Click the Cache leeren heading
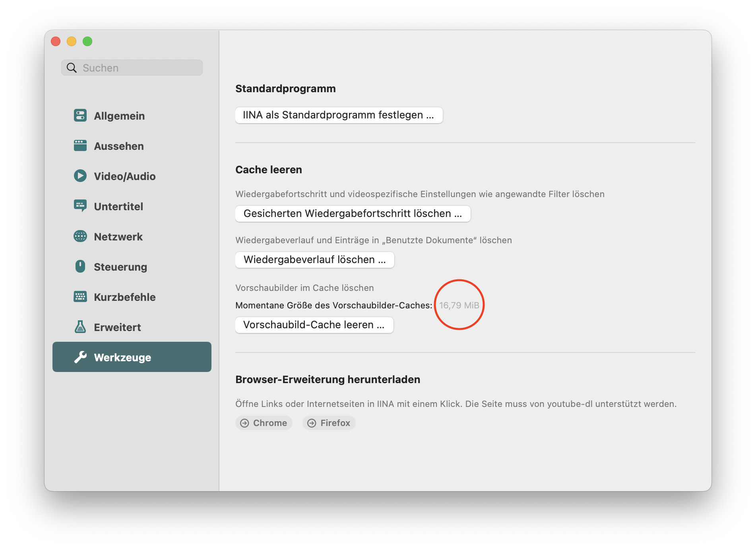This screenshot has height=550, width=756. [x=269, y=170]
